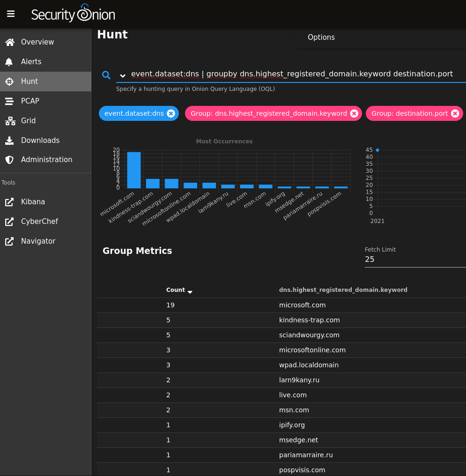Click the microsoft.com bar in the chart
Image resolution: width=466 pixels, height=476 pixels.
(134, 171)
